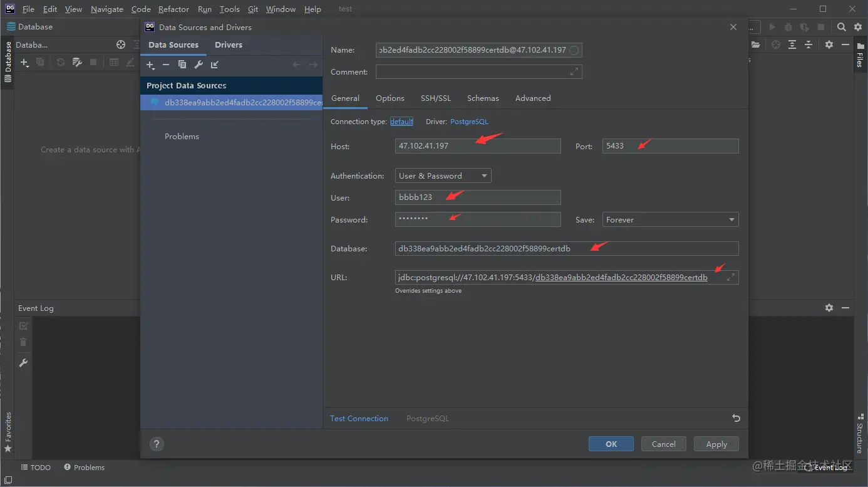Click the default connection type link
The width and height of the screenshot is (868, 487).
click(401, 122)
